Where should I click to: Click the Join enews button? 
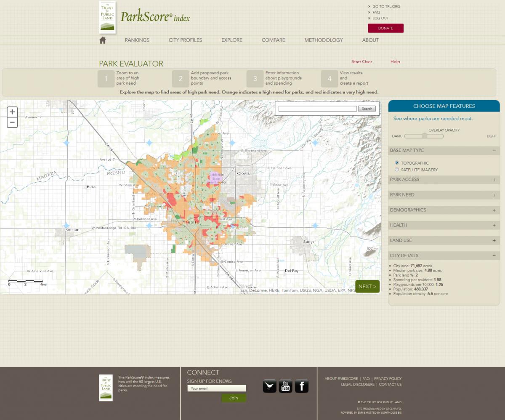[x=234, y=398]
